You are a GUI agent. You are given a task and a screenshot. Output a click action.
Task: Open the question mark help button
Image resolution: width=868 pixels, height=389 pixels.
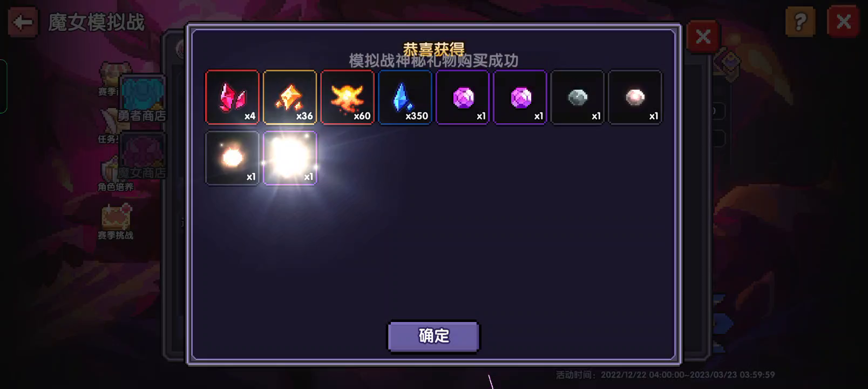800,22
